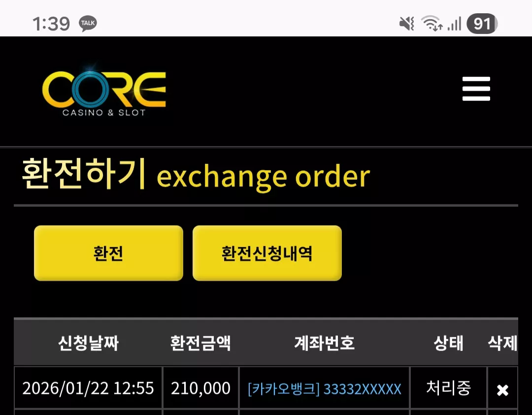This screenshot has width=532, height=415.
Task: Tap the 2026/01/22 12:55 date cell
Action: coord(88,387)
